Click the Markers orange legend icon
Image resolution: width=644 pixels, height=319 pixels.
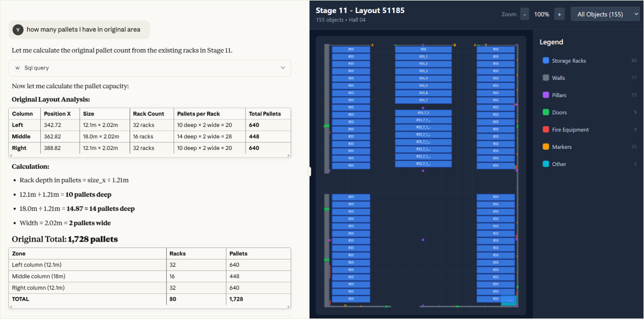tap(545, 147)
